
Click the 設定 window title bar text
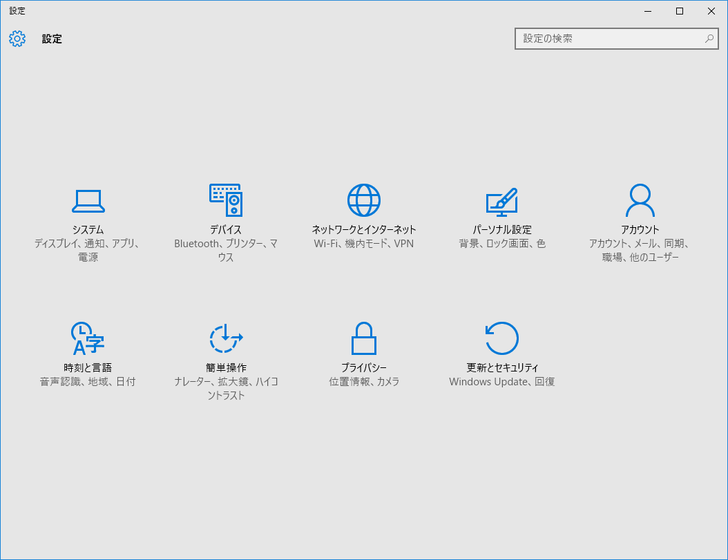click(x=17, y=10)
